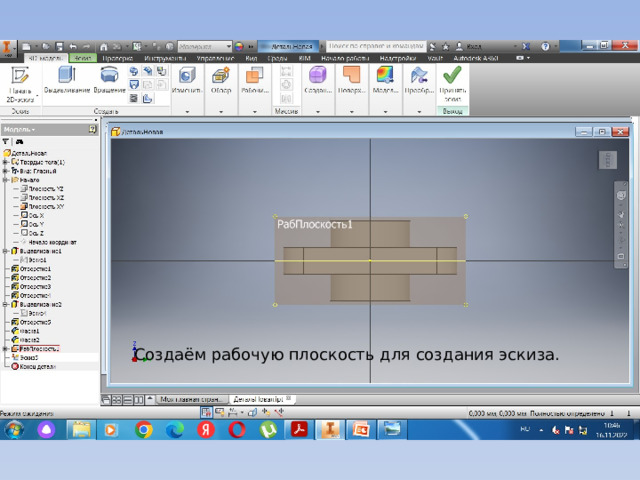Image resolution: width=640 pixels, height=480 pixels.
Task: Save the document via quick access toolbar
Action: 60,47
